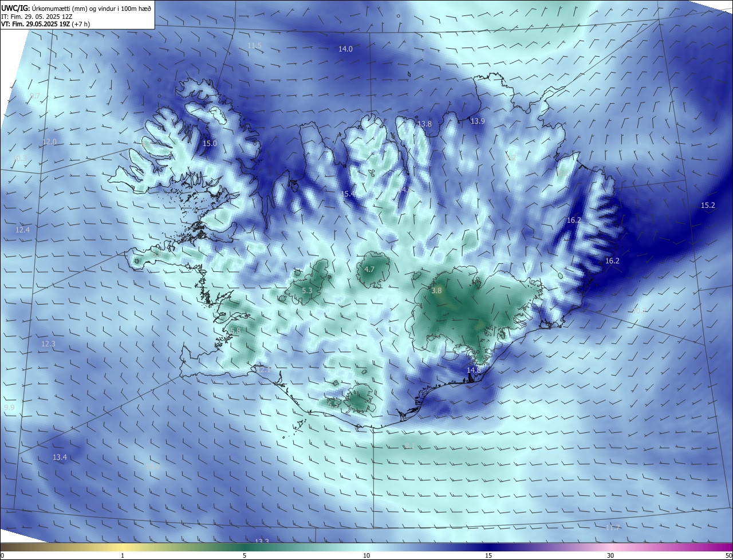The image size is (733, 560).
Task: Click the 11.5 value label
Action: (254, 46)
